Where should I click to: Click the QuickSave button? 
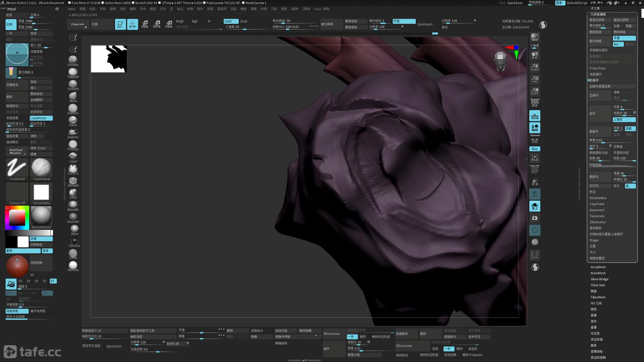[x=515, y=3]
